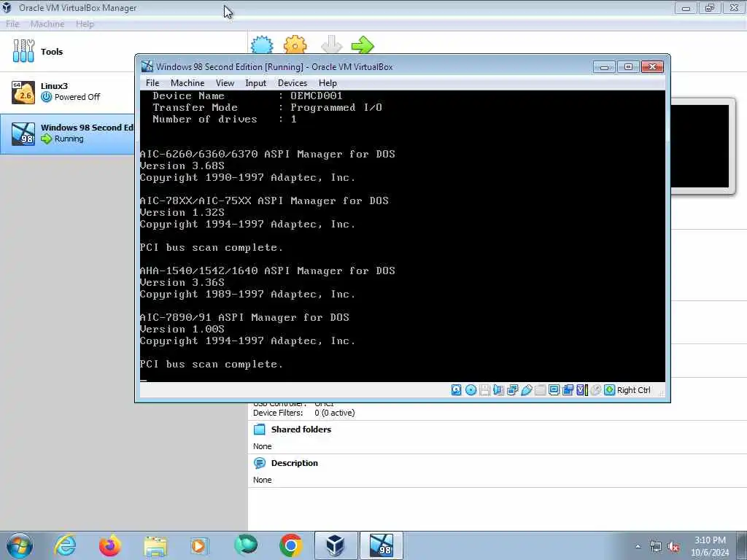Click the 'PCI bus scan complete.' bottom line
This screenshot has height=560, width=747.
(x=212, y=365)
